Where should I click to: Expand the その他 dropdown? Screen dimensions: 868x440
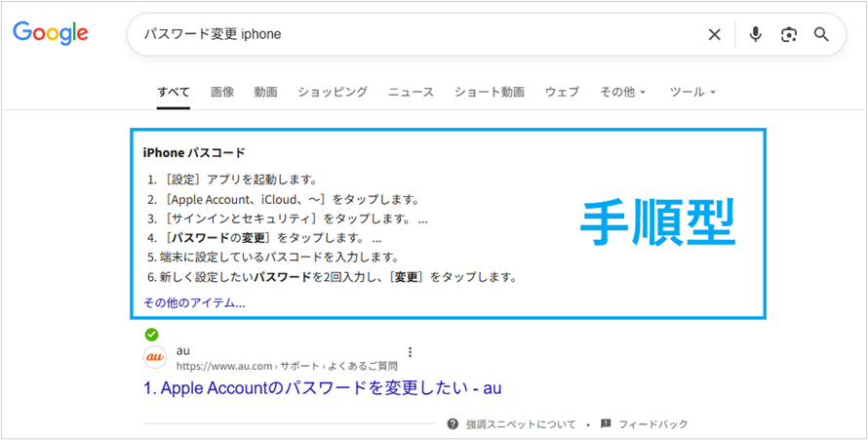[x=623, y=92]
